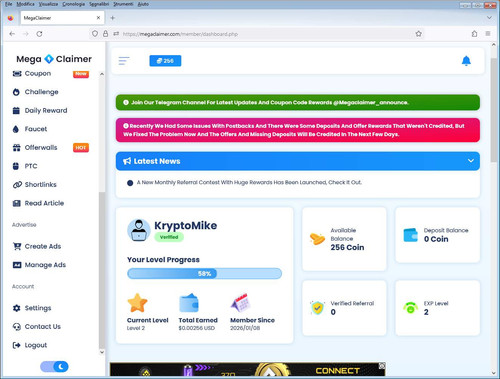Select the MegaClaimer browser tab
The width and height of the screenshot is (500, 379).
[x=62, y=18]
